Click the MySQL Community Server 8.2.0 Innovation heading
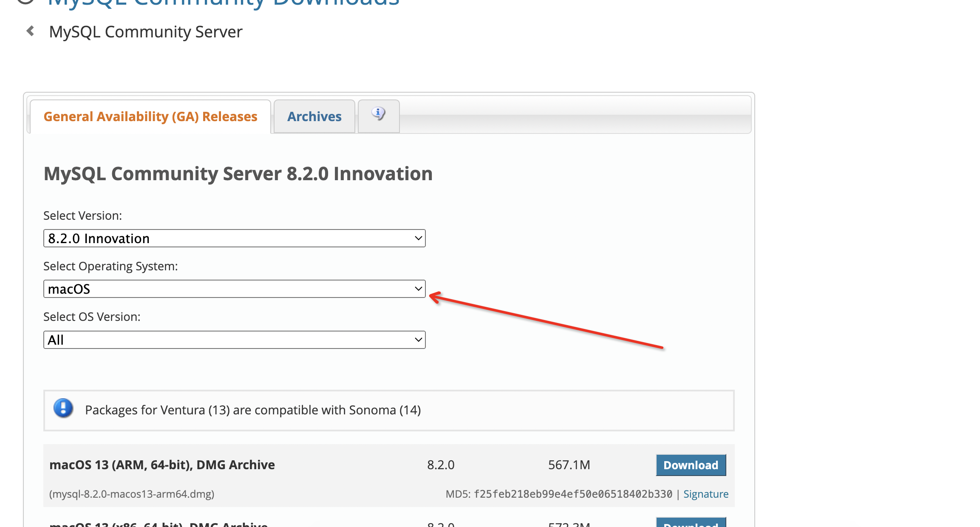Image resolution: width=980 pixels, height=527 pixels. (238, 174)
